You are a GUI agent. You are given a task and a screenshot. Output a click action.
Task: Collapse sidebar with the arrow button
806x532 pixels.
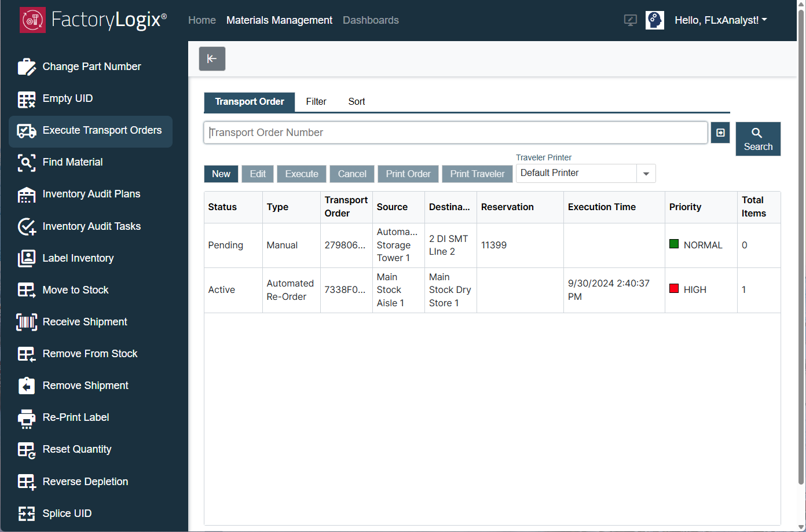point(212,58)
